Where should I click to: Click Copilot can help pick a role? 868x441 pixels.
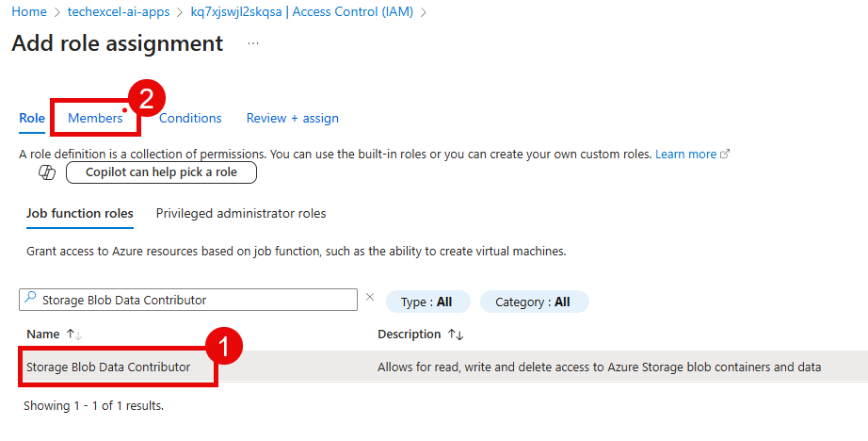161,172
